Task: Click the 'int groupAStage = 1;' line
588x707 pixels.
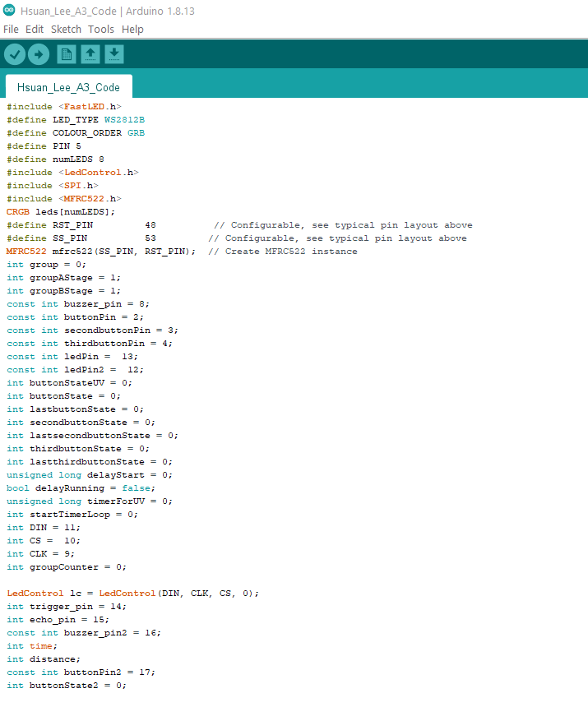Action: tap(63, 278)
